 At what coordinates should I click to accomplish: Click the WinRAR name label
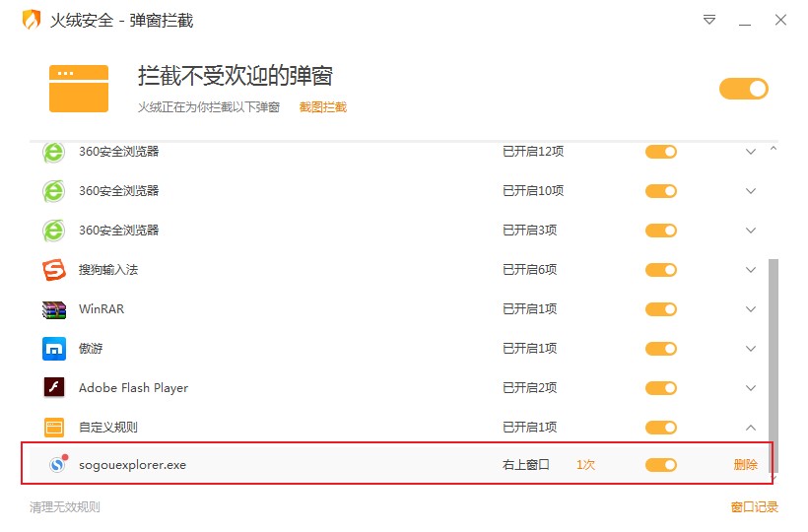point(101,309)
